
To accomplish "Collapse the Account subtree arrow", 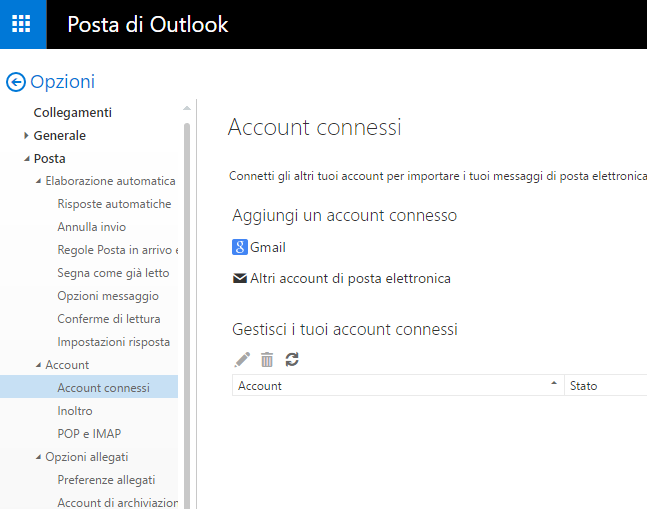I will click(x=38, y=365).
